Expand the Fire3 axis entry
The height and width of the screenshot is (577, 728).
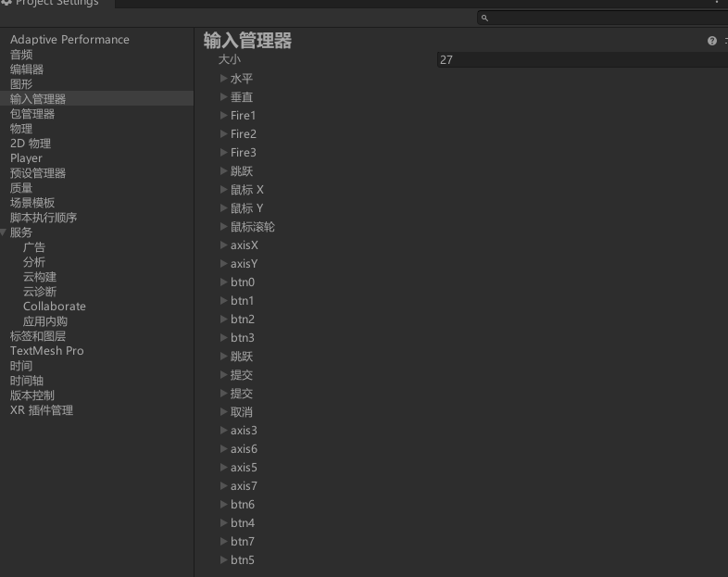[223, 152]
